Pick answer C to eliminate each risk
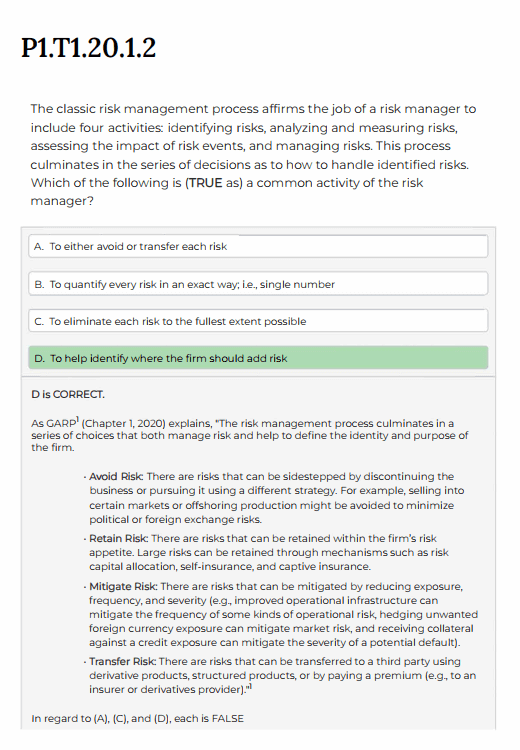This screenshot has height=750, width=520. pos(258,321)
